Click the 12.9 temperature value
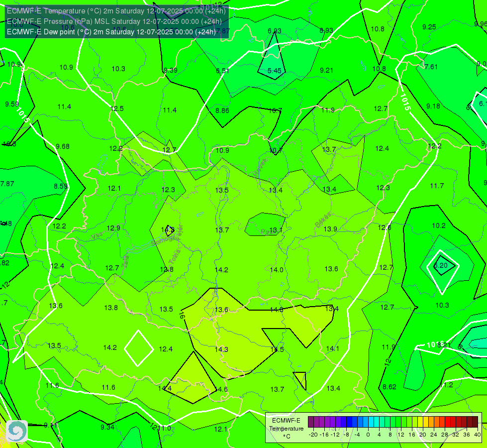487x448 pixels. pos(113,228)
